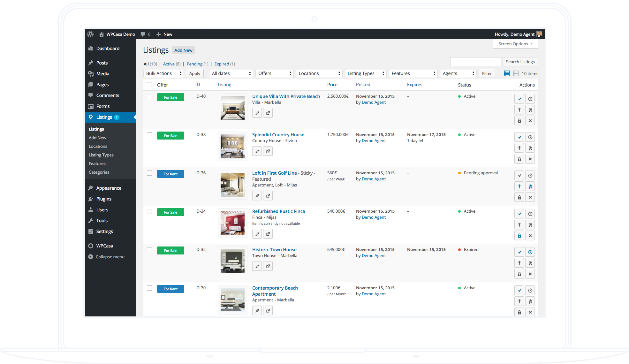Click the Search Listings button
629x364 pixels.
[520, 62]
